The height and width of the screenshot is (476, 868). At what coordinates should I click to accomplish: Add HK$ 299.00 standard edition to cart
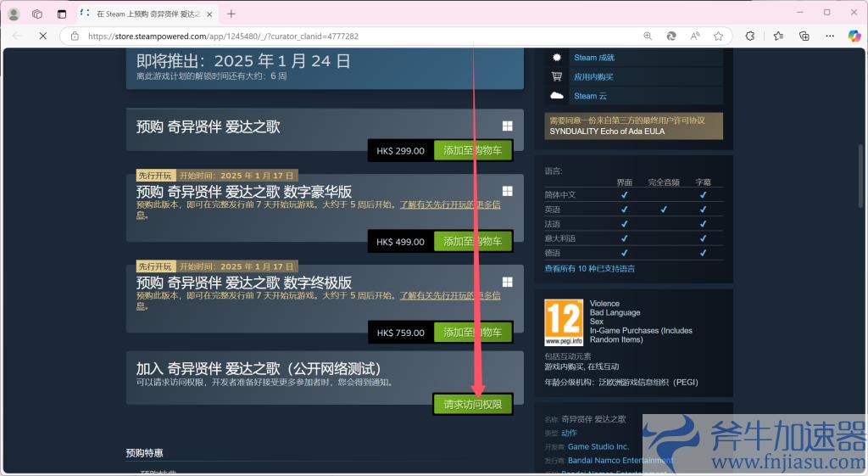473,151
